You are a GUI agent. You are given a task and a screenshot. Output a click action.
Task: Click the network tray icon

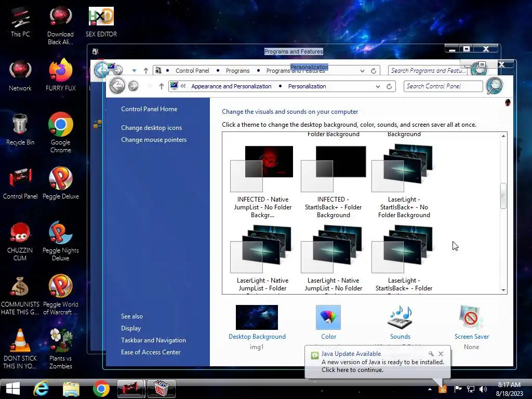click(471, 389)
